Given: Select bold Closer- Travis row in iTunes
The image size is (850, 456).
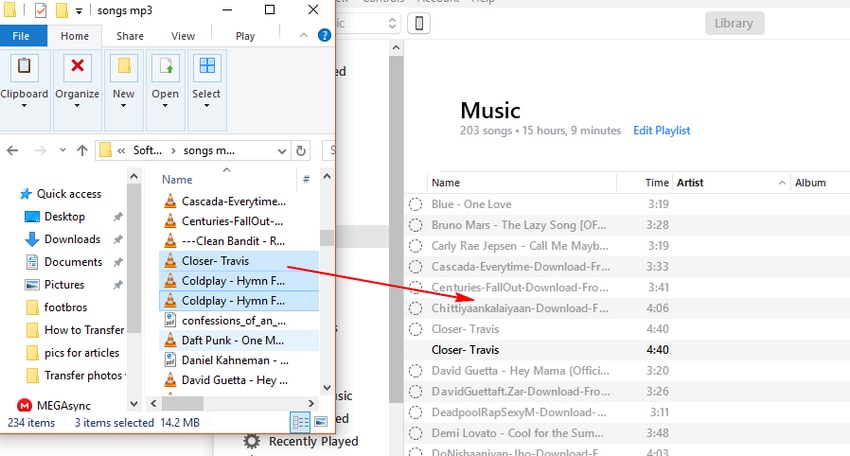Looking at the screenshot, I should point(627,350).
